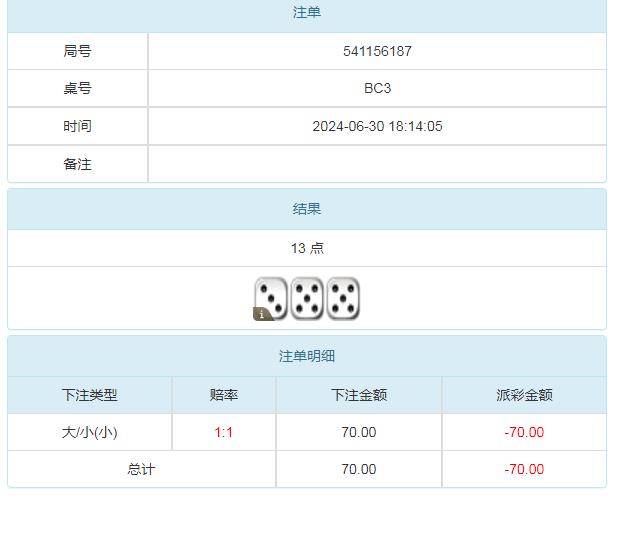Click the 下注类型 column header
Viewport: 625px width, 540px height.
(90, 395)
